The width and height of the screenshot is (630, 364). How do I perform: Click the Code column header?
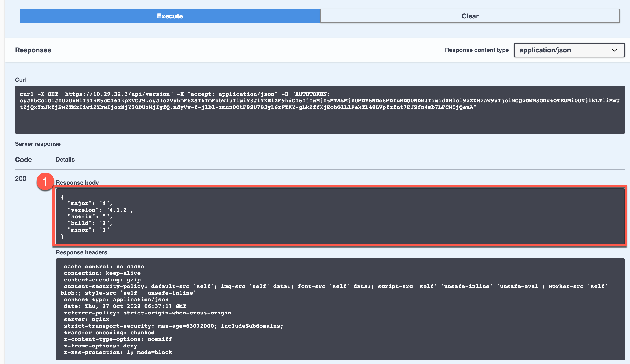pos(23,159)
